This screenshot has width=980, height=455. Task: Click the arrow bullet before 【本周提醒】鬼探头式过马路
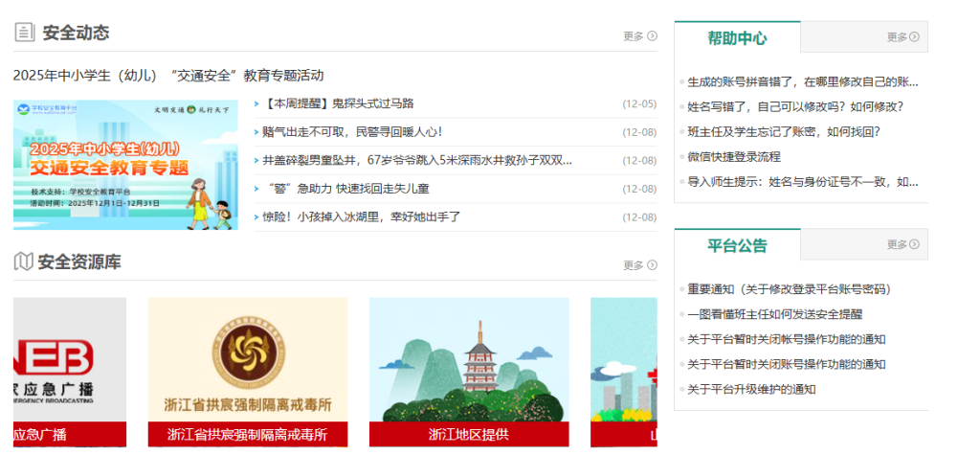[256, 103]
